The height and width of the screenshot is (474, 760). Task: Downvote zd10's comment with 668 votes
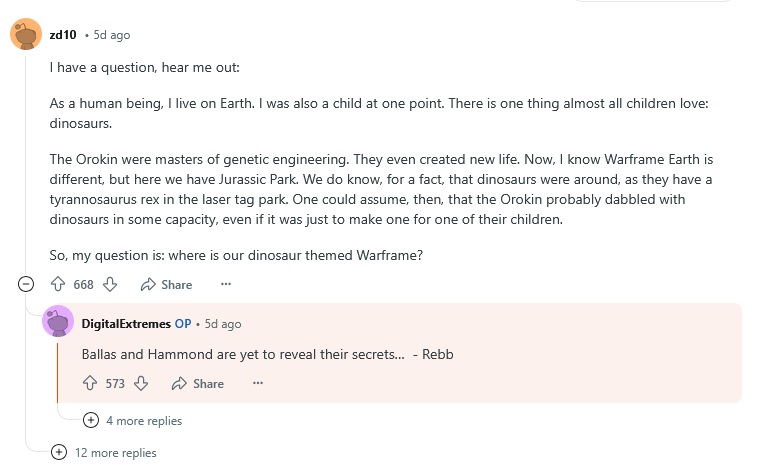click(x=110, y=284)
